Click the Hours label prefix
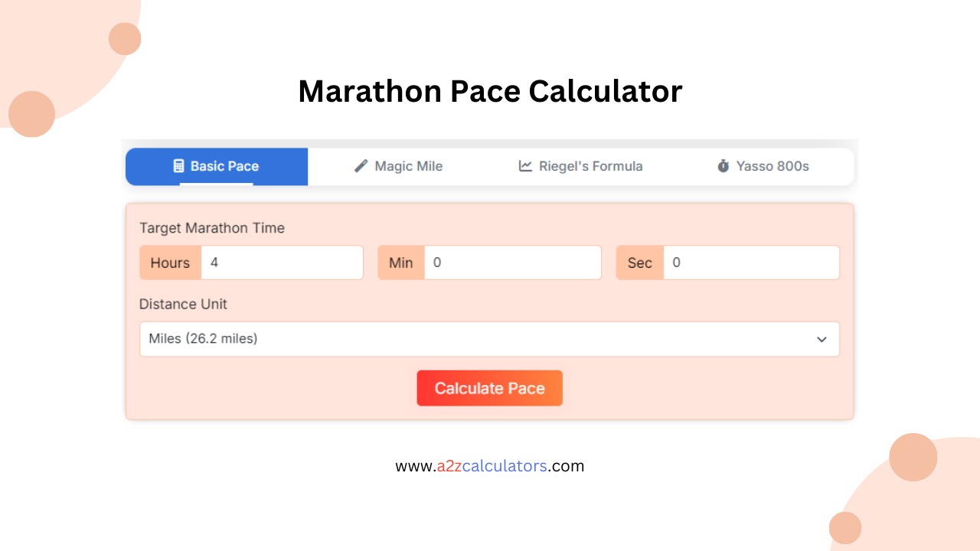 pos(170,262)
